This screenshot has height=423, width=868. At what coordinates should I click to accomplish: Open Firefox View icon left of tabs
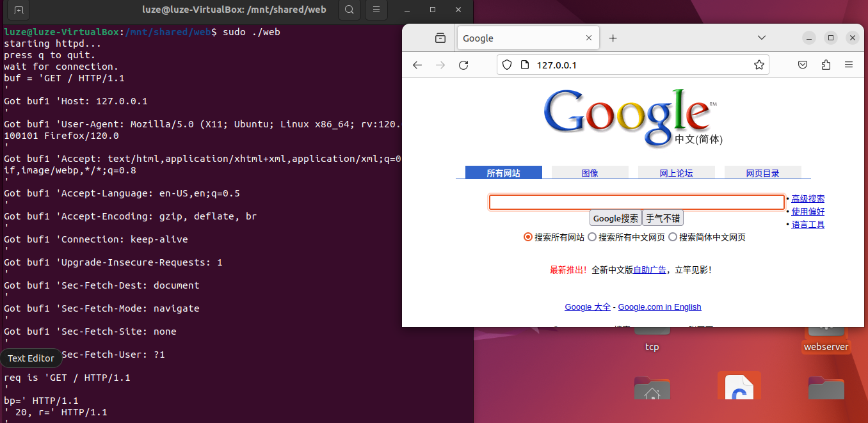[440, 38]
